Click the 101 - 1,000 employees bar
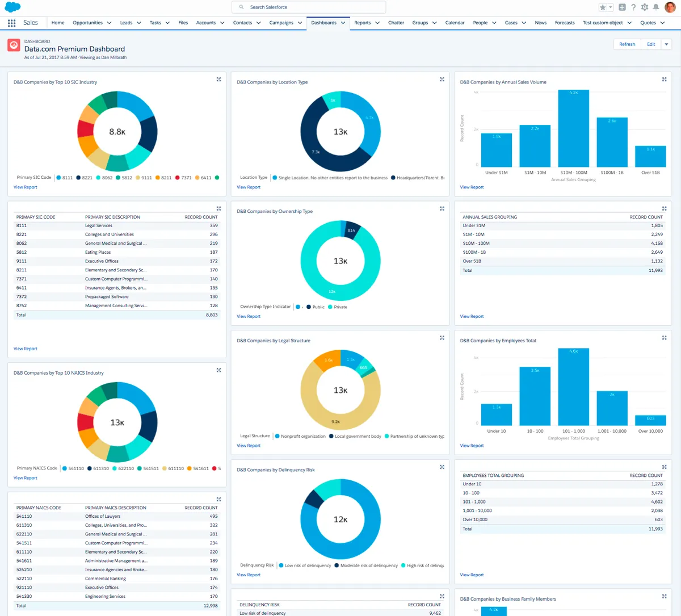The image size is (681, 616). coord(574,387)
